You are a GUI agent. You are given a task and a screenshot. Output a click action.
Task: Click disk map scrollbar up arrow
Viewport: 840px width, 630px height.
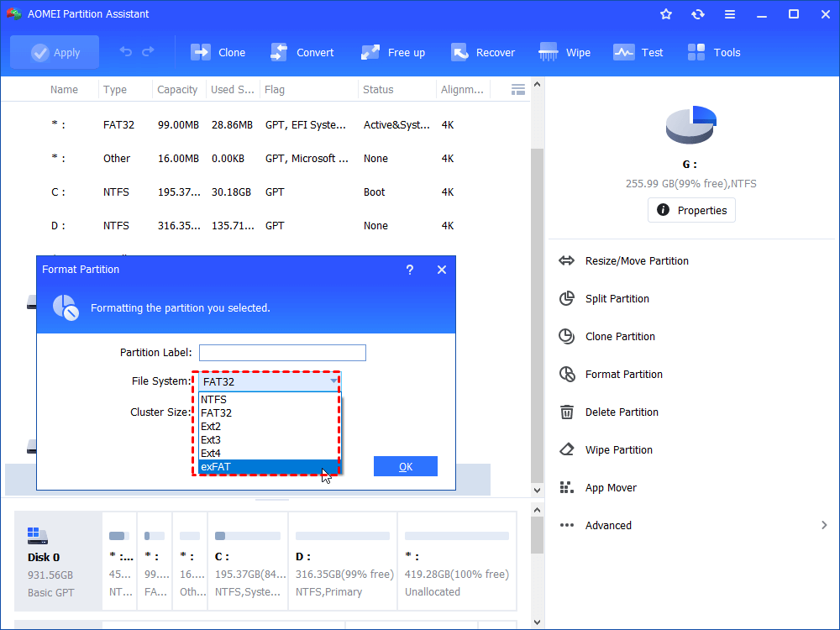(x=537, y=510)
